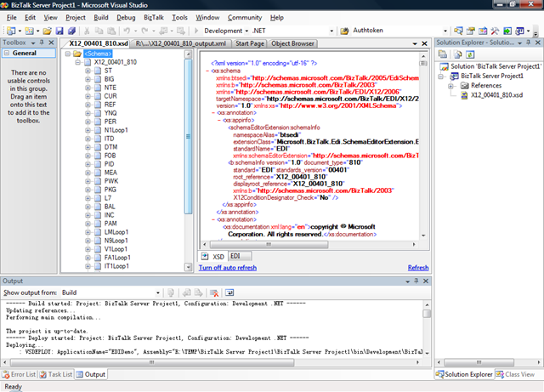The image size is (544, 392).
Task: Close the active document tab with X
Action: [x=424, y=43]
